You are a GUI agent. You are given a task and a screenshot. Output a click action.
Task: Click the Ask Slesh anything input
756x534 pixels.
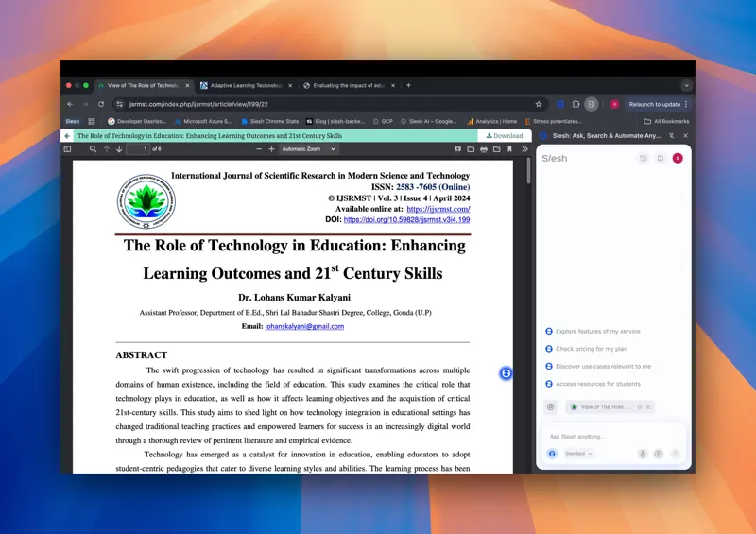coord(613,437)
